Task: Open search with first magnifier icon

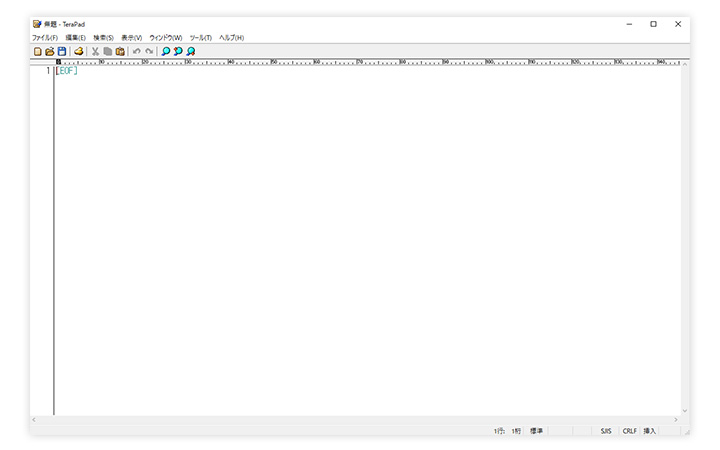Action: pos(166,51)
